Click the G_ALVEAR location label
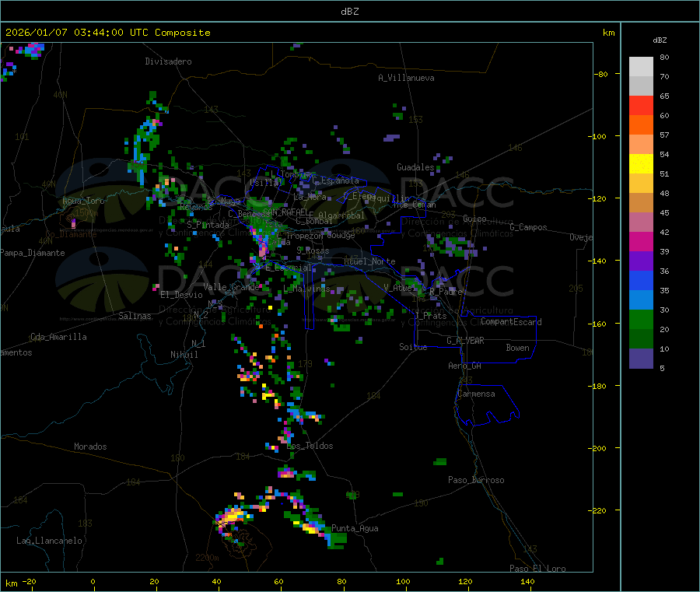The image size is (700, 592). pyautogui.click(x=465, y=341)
